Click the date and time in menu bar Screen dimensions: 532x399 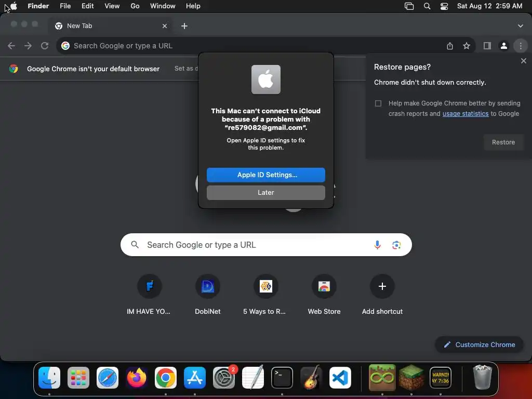point(489,6)
